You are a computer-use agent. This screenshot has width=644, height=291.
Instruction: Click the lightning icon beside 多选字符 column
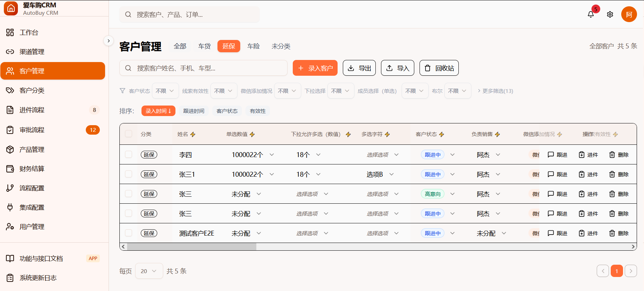pyautogui.click(x=387, y=134)
